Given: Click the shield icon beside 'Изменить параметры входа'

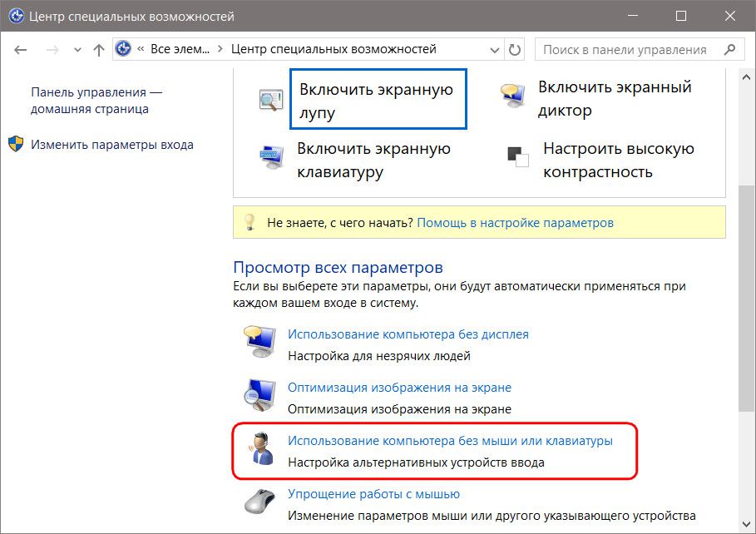Looking at the screenshot, I should click(x=16, y=144).
